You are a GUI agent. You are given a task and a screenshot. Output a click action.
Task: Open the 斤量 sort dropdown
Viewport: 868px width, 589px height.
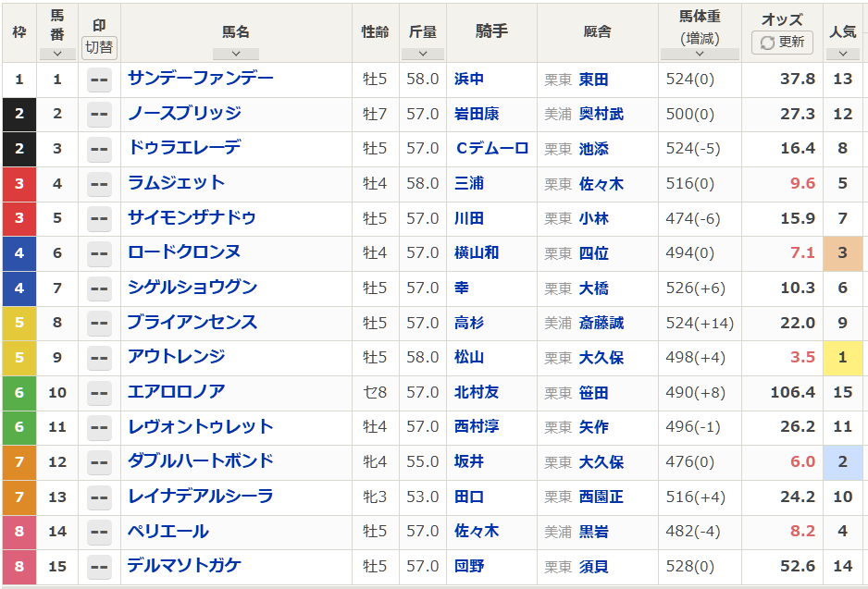422,54
